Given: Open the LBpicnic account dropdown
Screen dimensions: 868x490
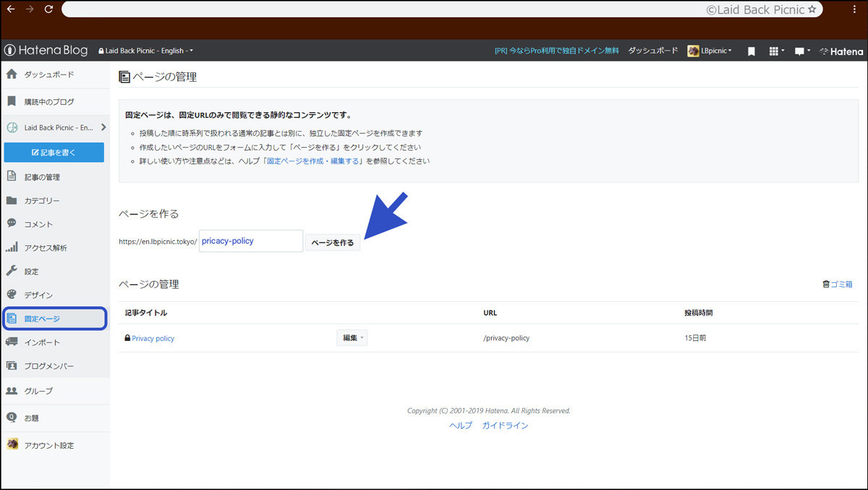Looking at the screenshot, I should [x=710, y=51].
